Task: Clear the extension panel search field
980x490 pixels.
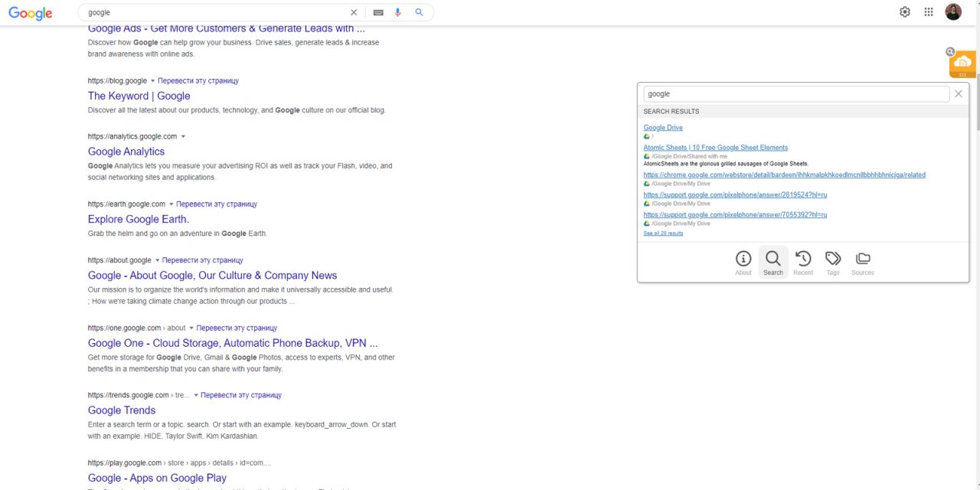Action: [958, 94]
